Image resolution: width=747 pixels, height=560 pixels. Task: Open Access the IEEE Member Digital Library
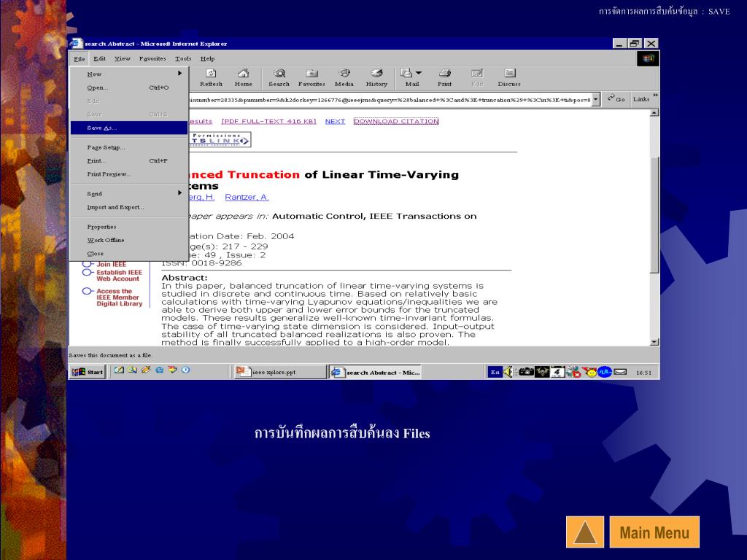pos(119,297)
